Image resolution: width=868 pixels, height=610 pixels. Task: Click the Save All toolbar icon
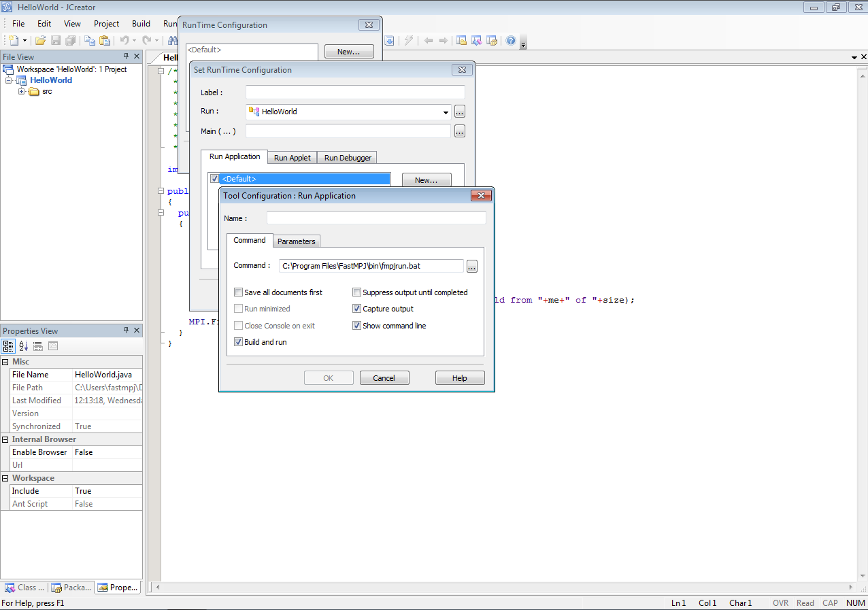pyautogui.click(x=70, y=41)
